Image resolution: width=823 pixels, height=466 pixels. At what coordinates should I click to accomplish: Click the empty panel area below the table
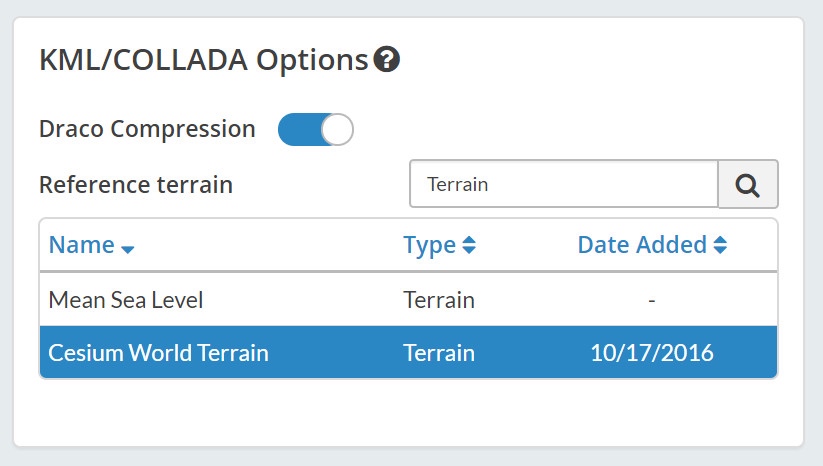(x=408, y=412)
